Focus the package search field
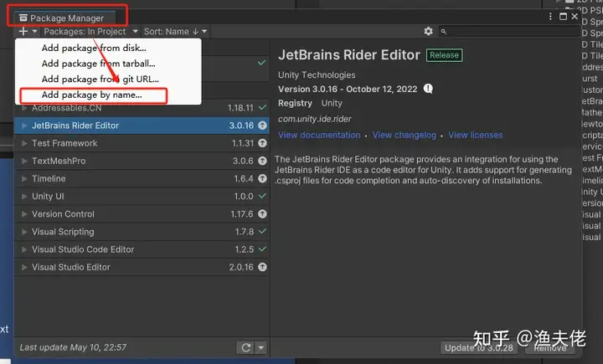The width and height of the screenshot is (603, 364). tap(509, 32)
